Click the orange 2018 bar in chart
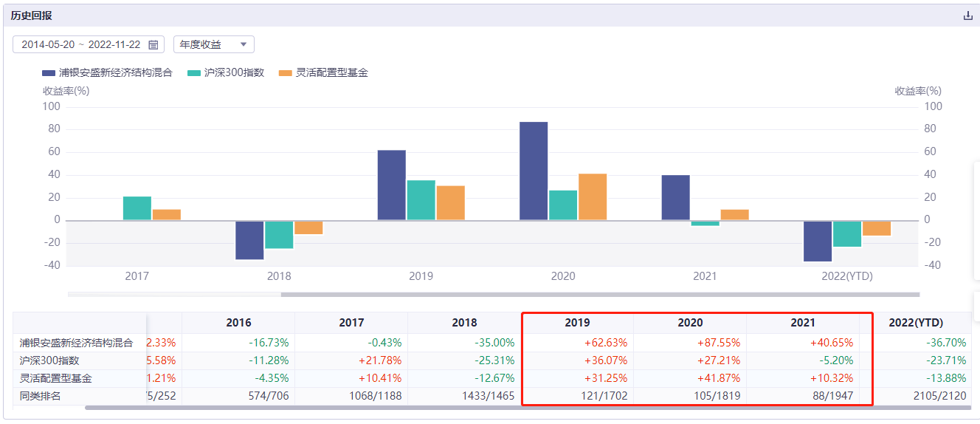This screenshot has height=424, width=980. pos(308,228)
